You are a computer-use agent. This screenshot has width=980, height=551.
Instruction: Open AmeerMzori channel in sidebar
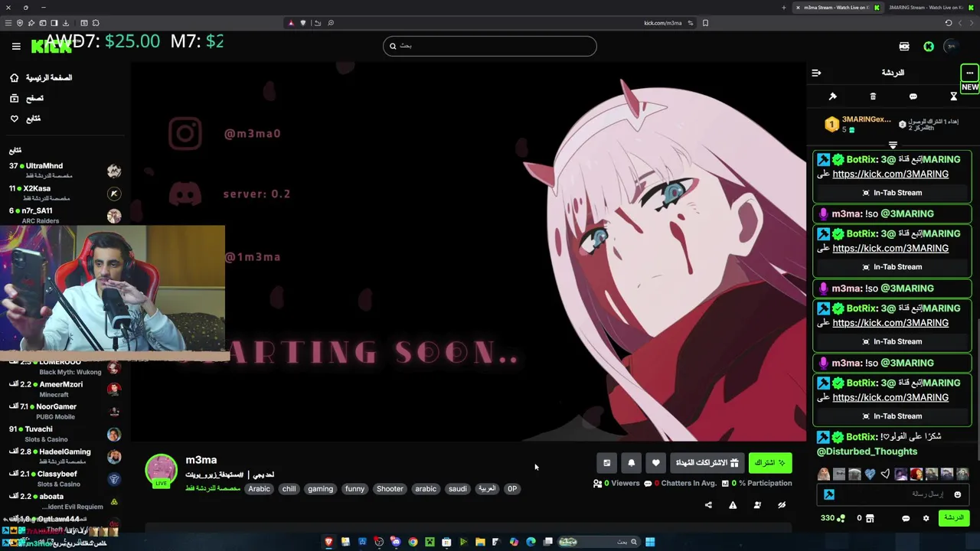[x=64, y=389]
